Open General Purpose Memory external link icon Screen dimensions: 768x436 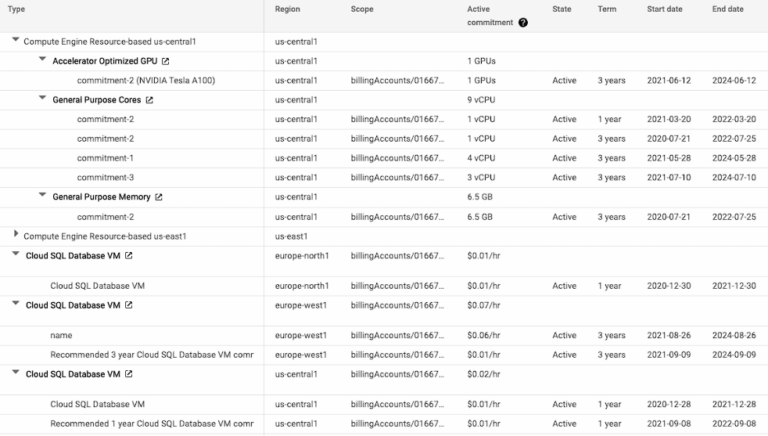157,197
